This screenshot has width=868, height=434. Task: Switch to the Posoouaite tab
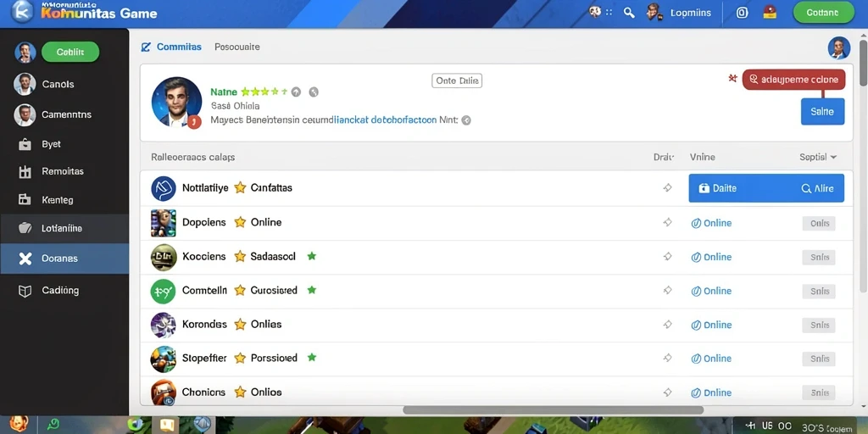coord(237,47)
